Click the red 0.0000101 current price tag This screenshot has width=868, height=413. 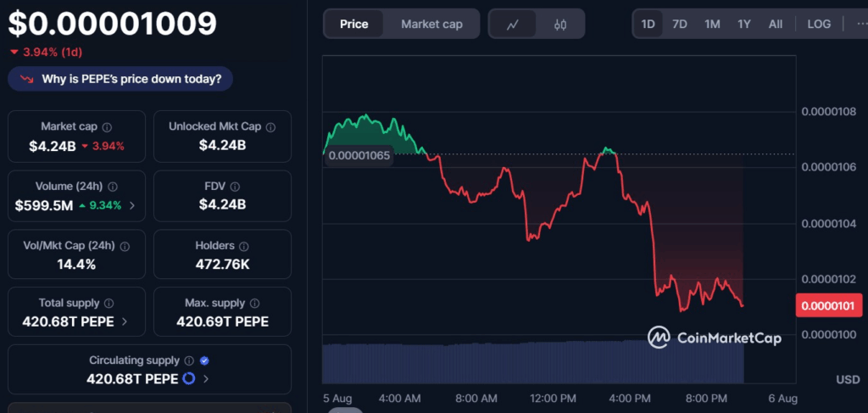click(x=829, y=305)
